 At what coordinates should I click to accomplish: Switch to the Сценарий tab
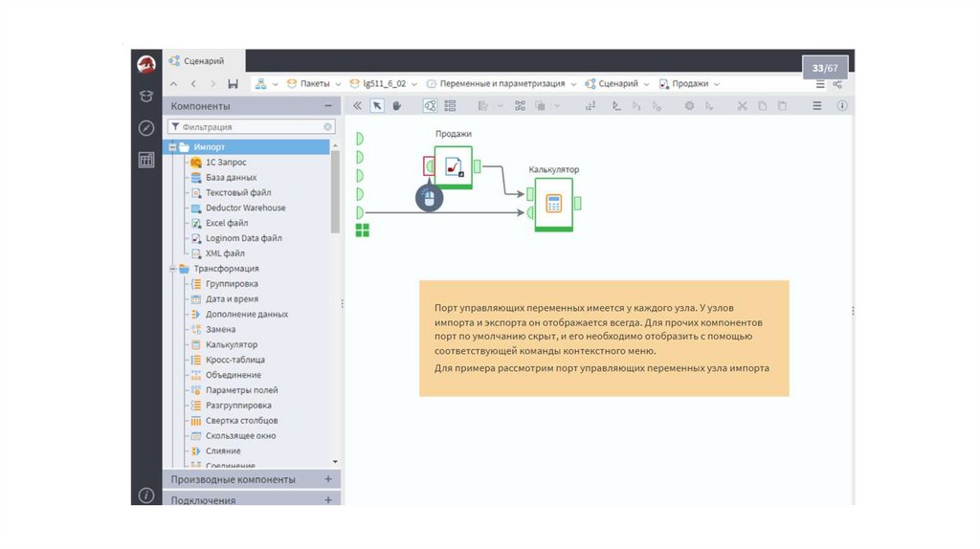[203, 61]
